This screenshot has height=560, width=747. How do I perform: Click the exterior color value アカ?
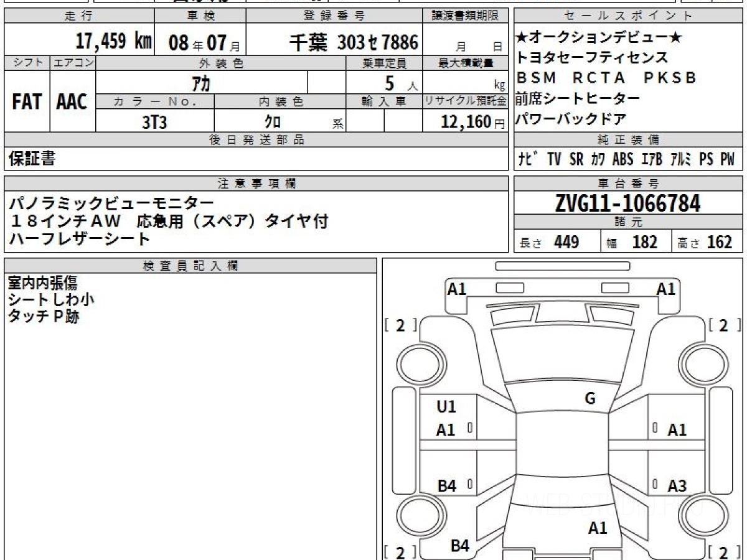[x=201, y=83]
